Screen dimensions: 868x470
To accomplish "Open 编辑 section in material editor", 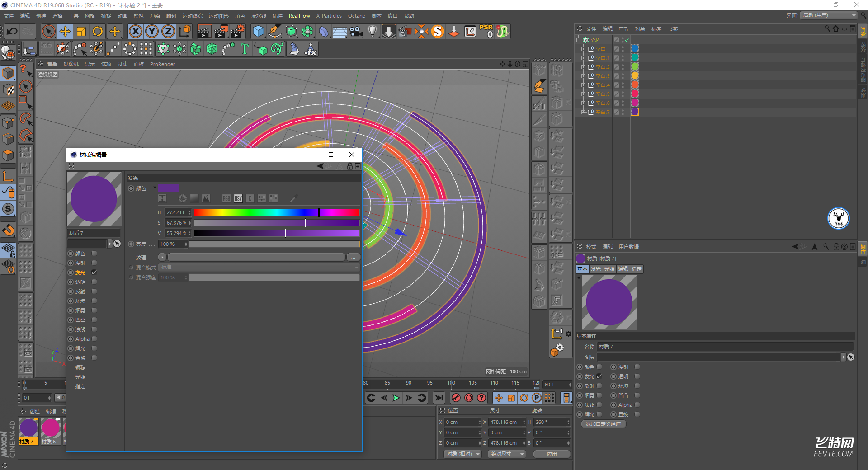I will tap(80, 367).
